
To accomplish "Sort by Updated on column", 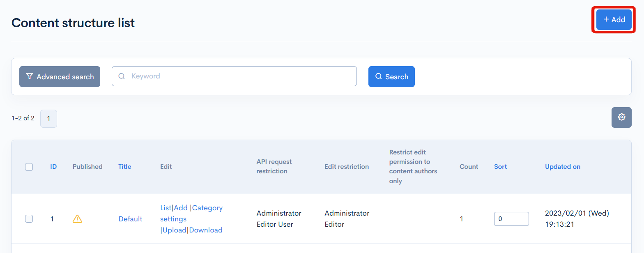I will point(563,167).
